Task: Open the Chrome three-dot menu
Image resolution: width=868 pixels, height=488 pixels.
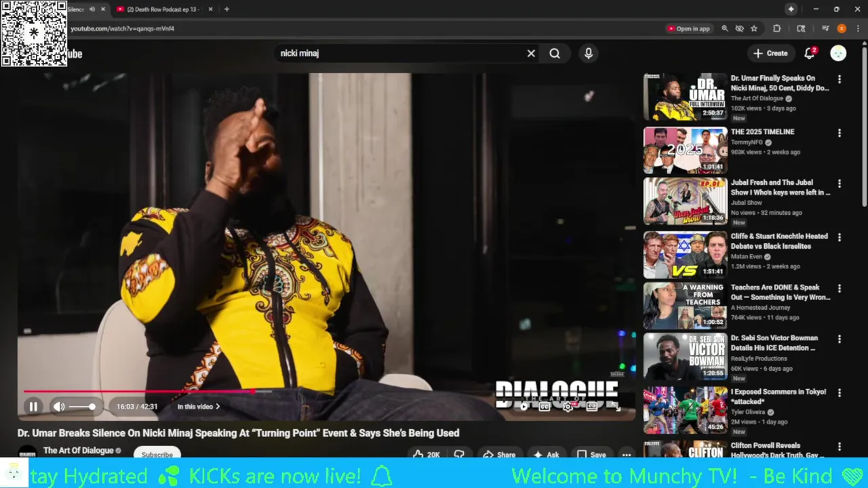Action: [856, 28]
